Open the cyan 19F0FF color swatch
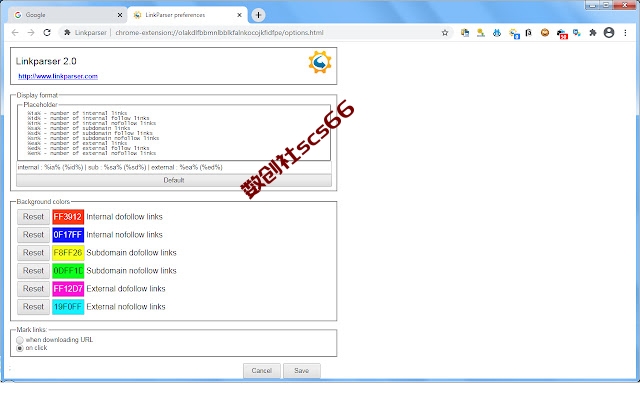Image resolution: width=640 pixels, height=400 pixels. [68, 307]
